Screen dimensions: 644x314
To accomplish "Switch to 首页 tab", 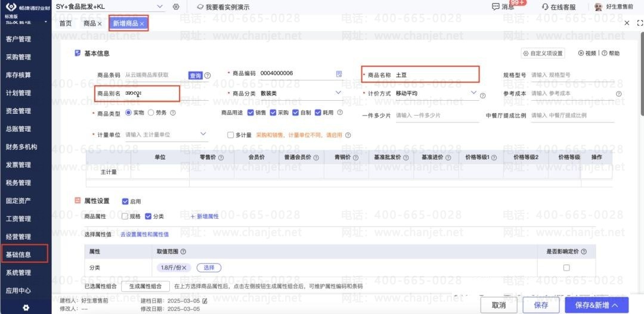I will pos(66,23).
